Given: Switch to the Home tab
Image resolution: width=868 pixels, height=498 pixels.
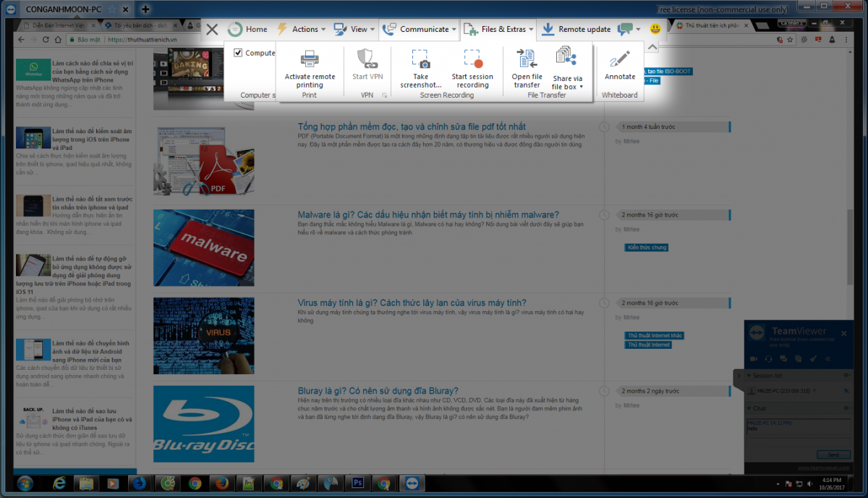Looking at the screenshot, I should [247, 30].
